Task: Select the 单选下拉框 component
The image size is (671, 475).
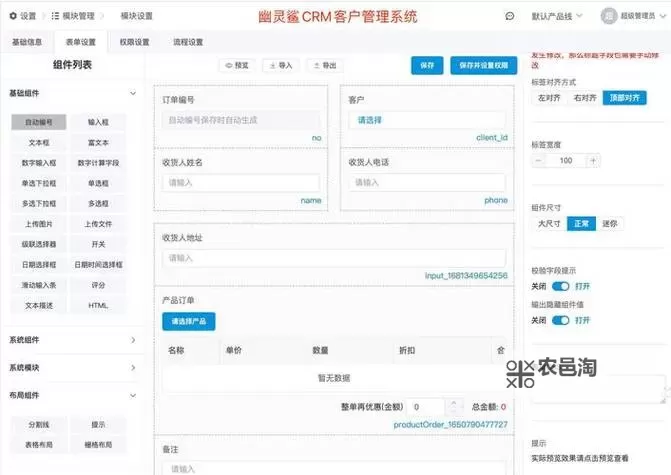Action: [39, 183]
